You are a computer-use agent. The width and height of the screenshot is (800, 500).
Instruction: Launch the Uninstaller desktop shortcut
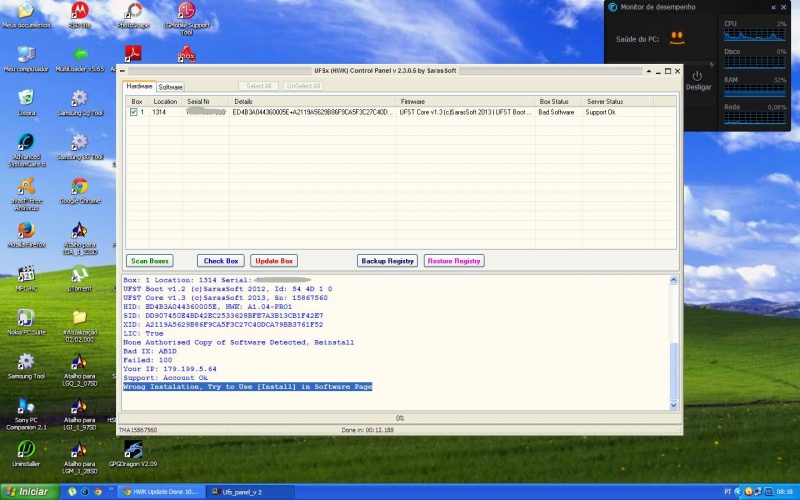pyautogui.click(x=26, y=454)
